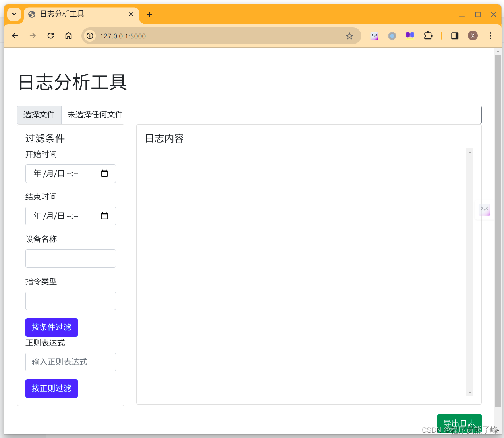Image resolution: width=504 pixels, height=438 pixels.
Task: Go back using the back arrow
Action: 15,36
